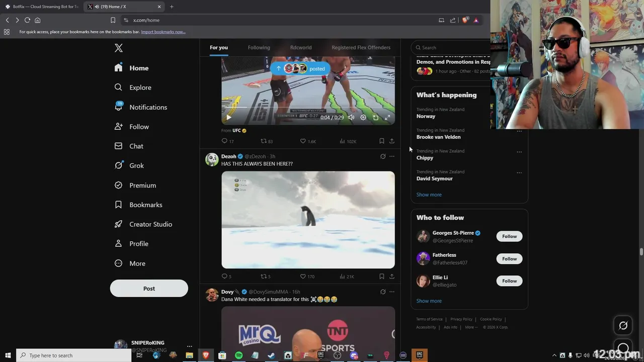Reload the page in browser
The height and width of the screenshot is (362, 644).
27,20
